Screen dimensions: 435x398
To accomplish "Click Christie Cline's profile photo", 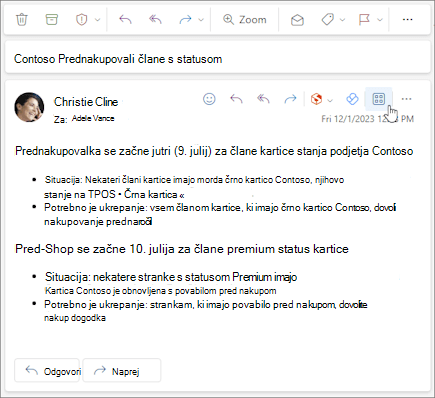I will (29, 107).
